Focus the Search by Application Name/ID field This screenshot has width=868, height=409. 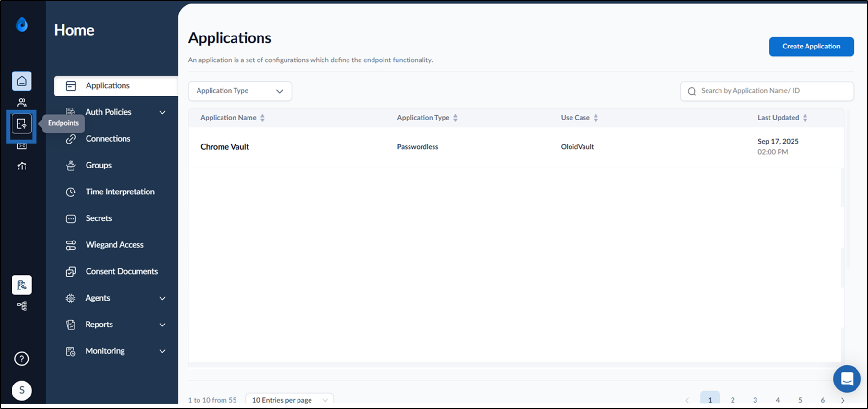pos(767,91)
